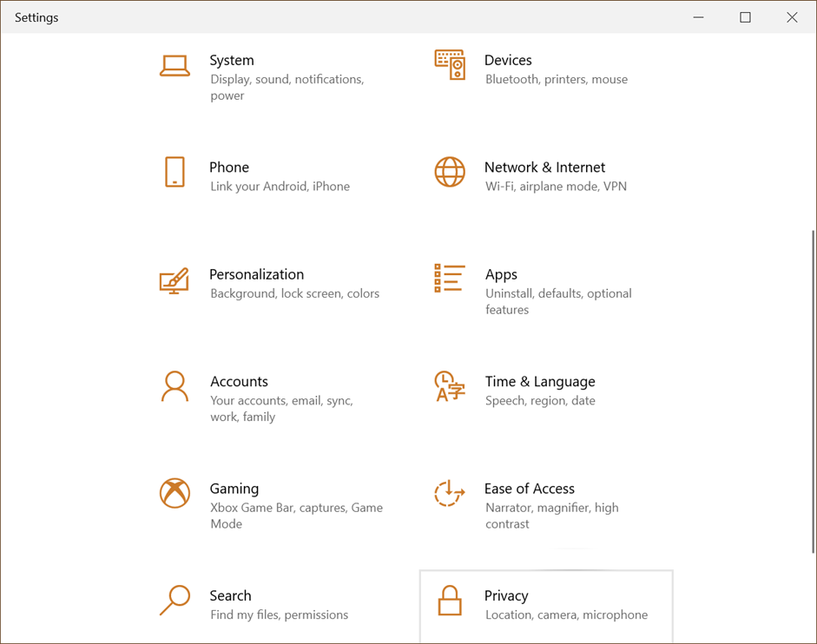The image size is (817, 644).
Task: Click 'Uninstall, defaults, optional features' description
Action: click(x=558, y=302)
